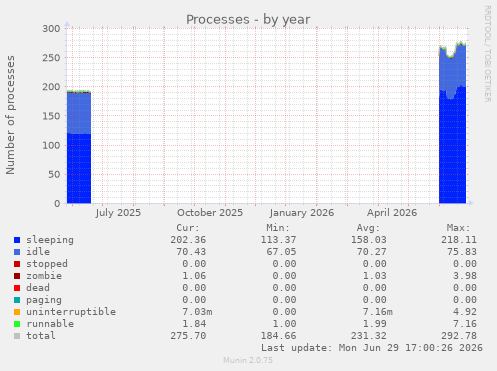Click the 'Munin 2.0.75' version text
497x371 pixels.
coord(248,360)
